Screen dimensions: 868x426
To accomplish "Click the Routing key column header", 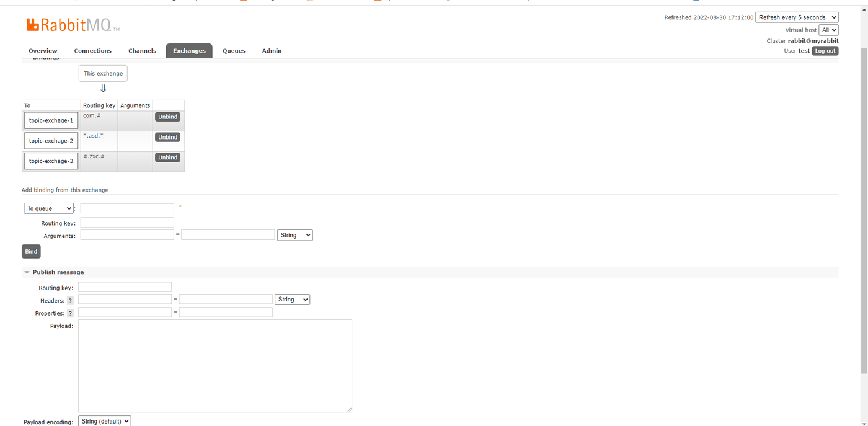I will point(99,105).
